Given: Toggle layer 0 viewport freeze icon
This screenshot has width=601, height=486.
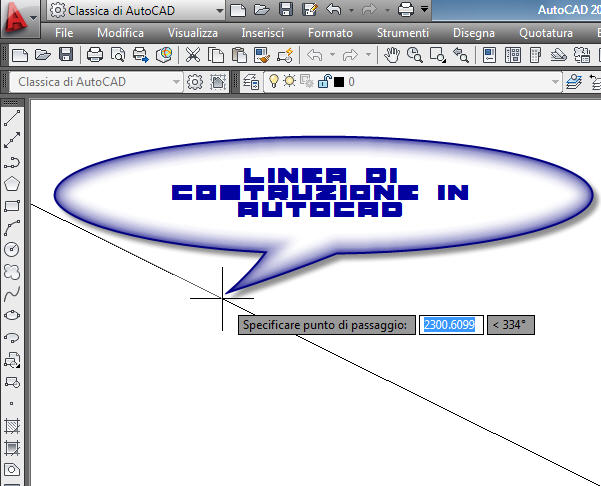Looking at the screenshot, I should click(x=307, y=81).
